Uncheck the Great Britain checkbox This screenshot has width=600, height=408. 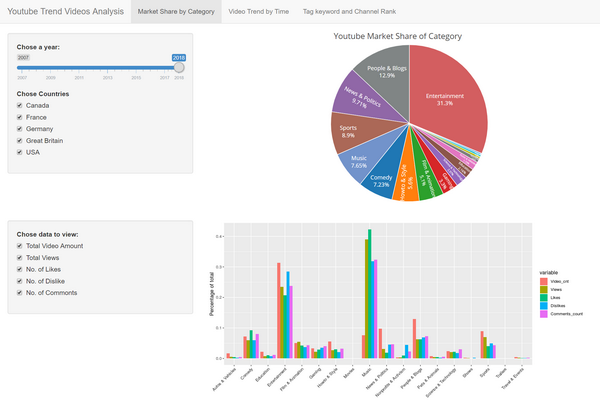tap(19, 141)
